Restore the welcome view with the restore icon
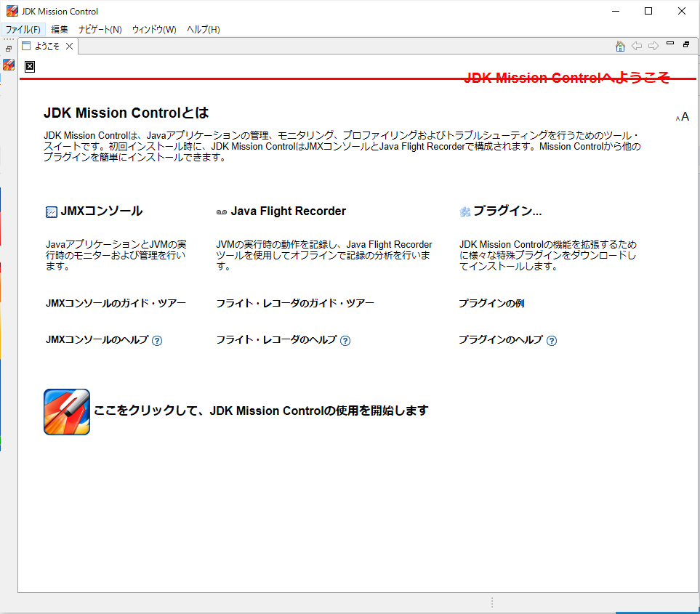The width and height of the screenshot is (700, 614). [x=685, y=45]
